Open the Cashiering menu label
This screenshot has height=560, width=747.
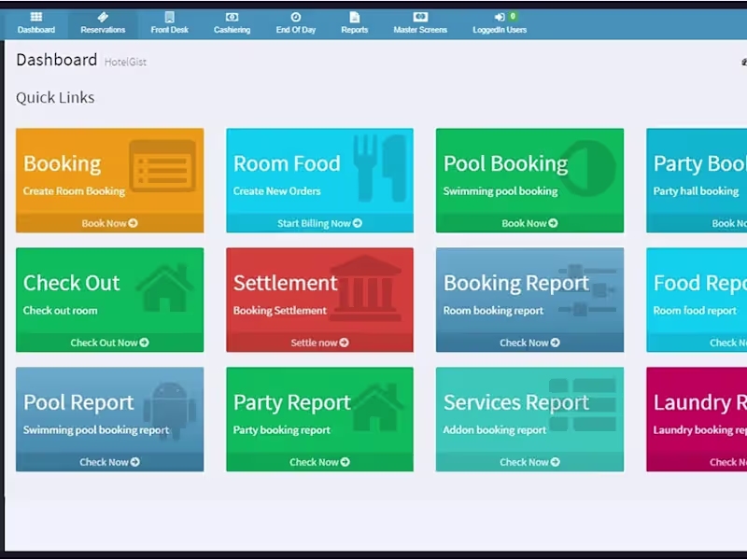(232, 30)
